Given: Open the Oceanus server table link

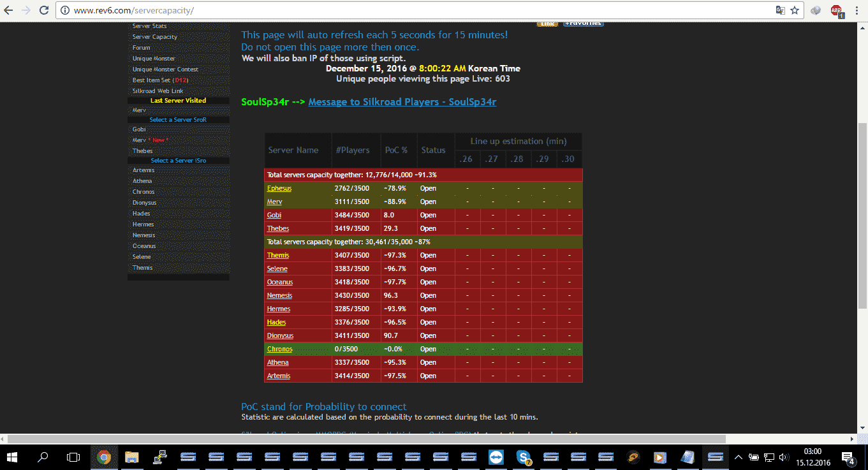Looking at the screenshot, I should [x=280, y=283].
